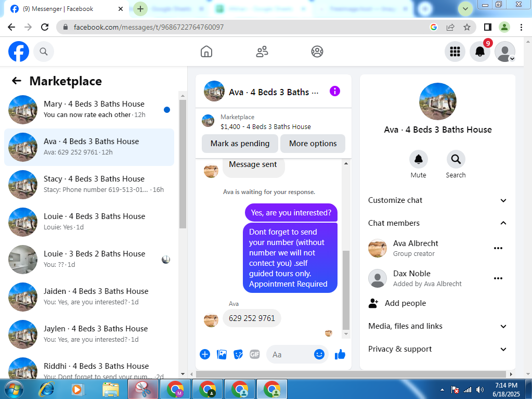Go back using the browser back arrow
The width and height of the screenshot is (532, 399).
point(11,27)
